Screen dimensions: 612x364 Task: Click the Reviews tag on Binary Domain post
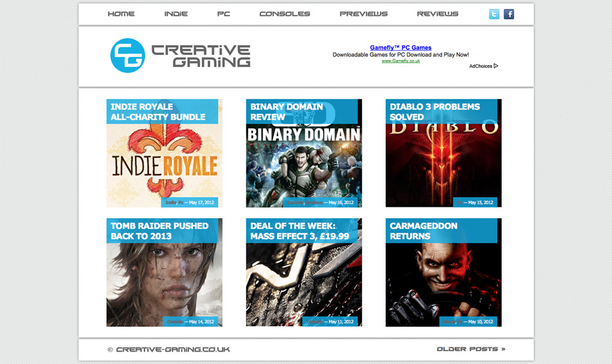click(x=314, y=202)
